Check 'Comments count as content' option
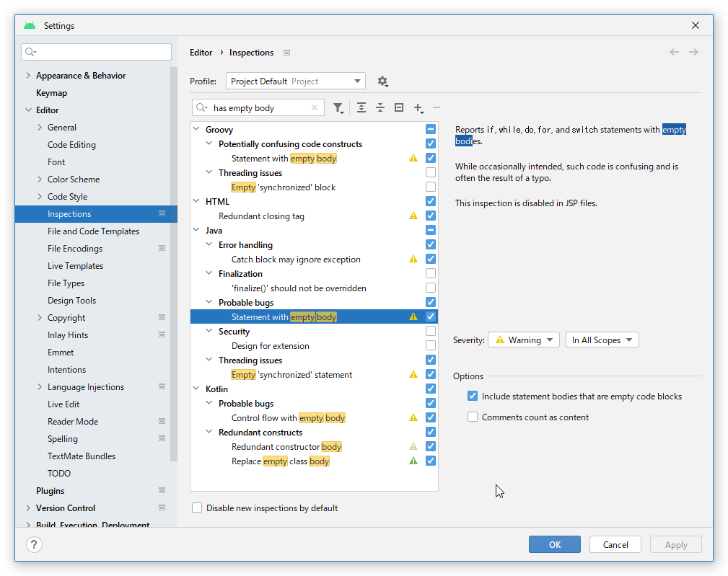Viewport: 728px width, 576px height. (x=473, y=416)
